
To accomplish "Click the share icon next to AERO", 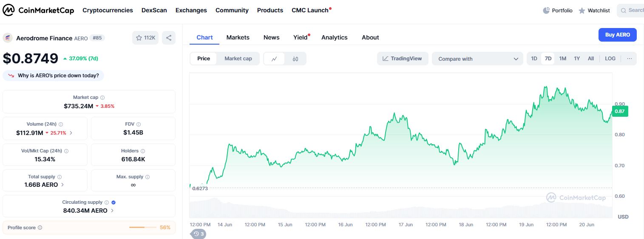I will [169, 38].
